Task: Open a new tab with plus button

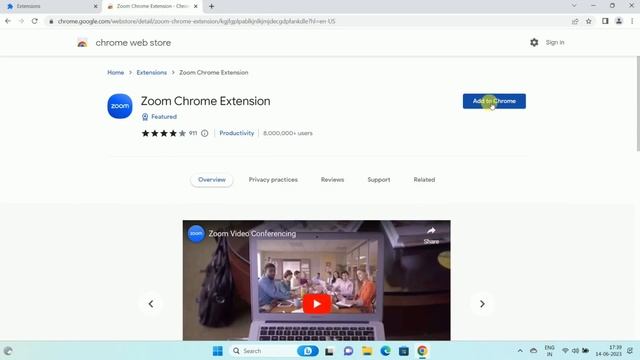Action: [211, 7]
